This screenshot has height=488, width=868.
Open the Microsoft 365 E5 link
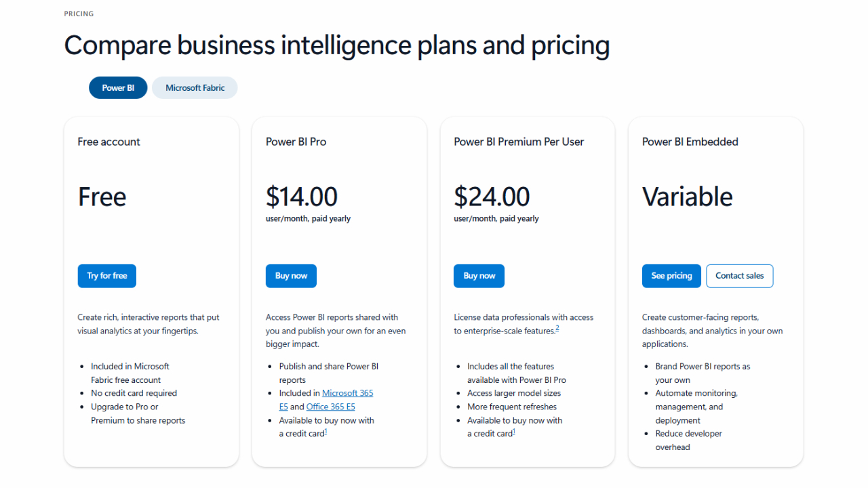click(x=347, y=393)
